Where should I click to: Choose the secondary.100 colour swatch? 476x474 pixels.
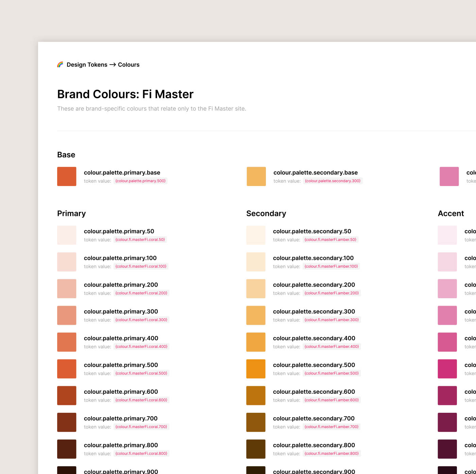coord(256,262)
